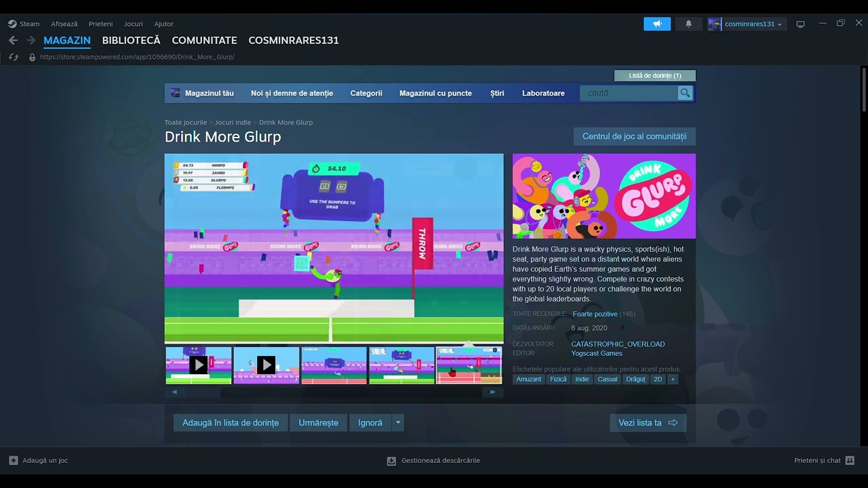
Task: Go forward with the forward arrow
Action: click(31, 41)
